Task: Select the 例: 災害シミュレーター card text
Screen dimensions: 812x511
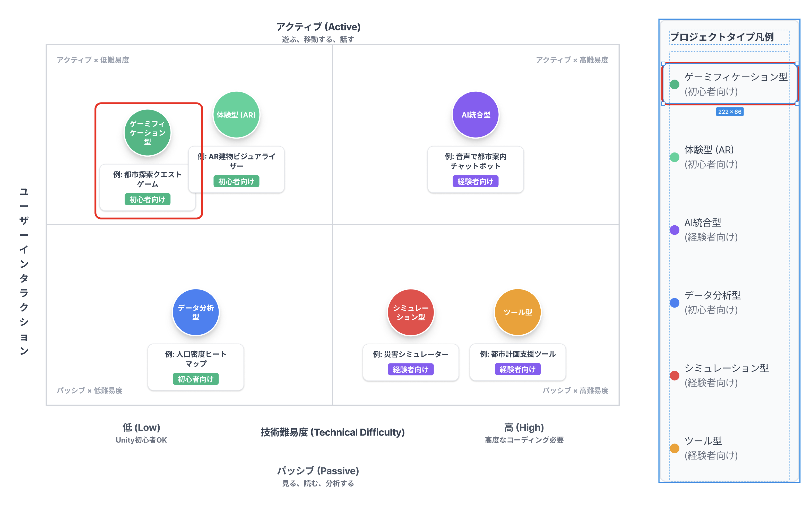Action: (x=410, y=354)
